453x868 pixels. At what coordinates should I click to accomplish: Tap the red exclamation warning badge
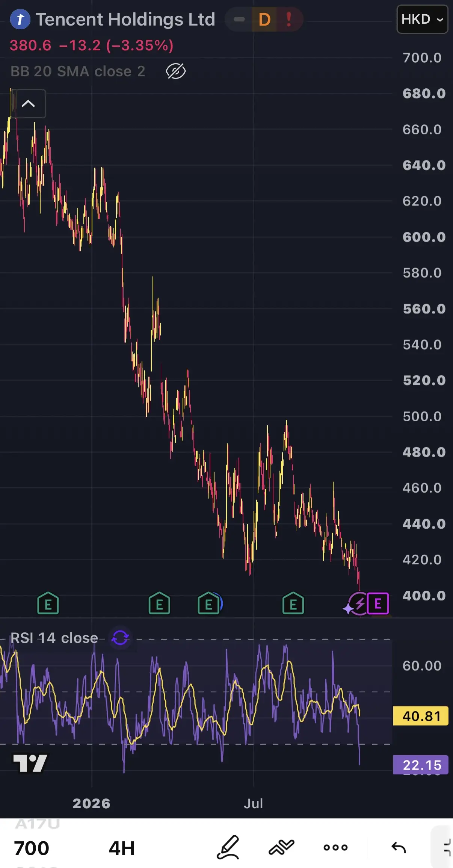pos(289,20)
